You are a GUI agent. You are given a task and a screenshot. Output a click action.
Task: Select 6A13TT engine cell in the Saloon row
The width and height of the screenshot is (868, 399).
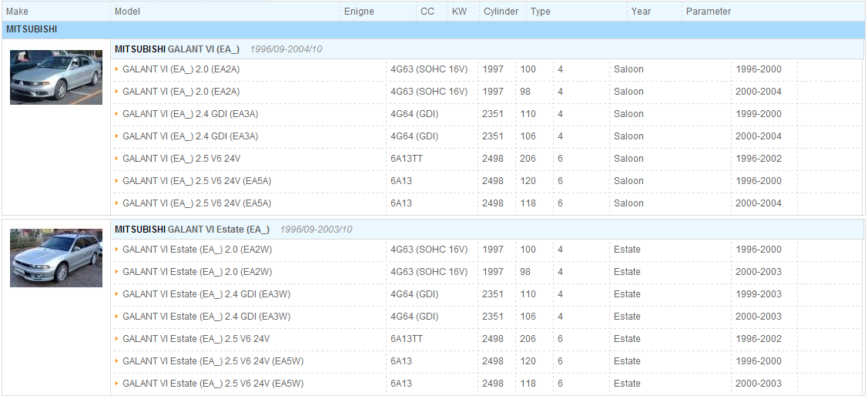click(x=407, y=158)
